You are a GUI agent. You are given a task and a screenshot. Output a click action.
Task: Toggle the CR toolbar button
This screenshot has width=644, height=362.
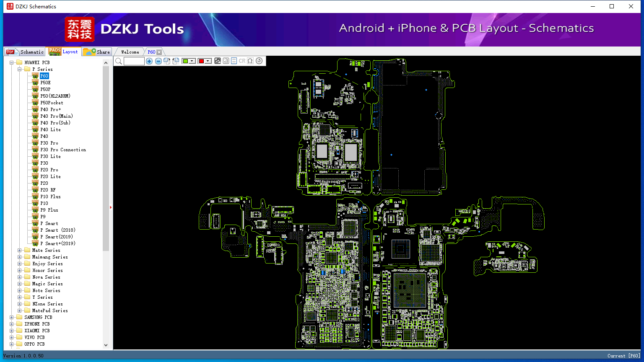tap(242, 61)
